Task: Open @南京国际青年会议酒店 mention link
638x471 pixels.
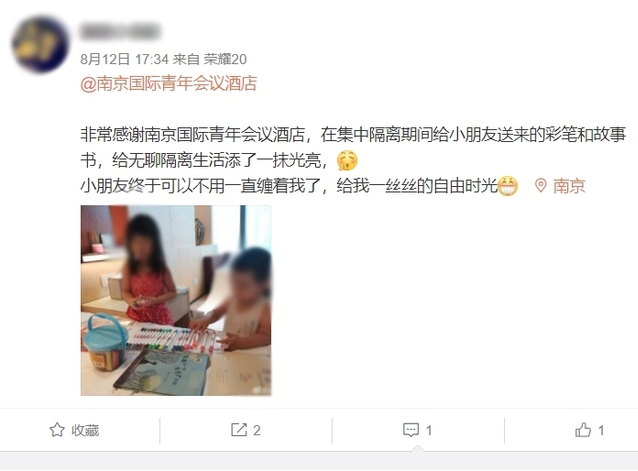Action: tap(168, 83)
